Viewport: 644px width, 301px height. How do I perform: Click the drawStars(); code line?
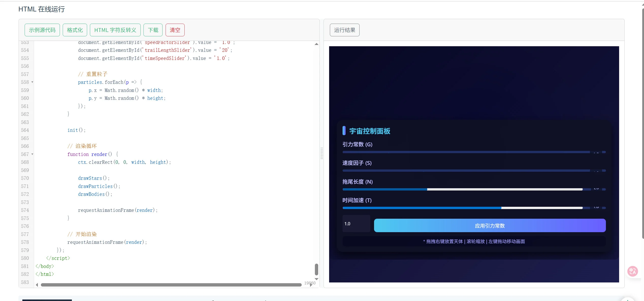pos(94,178)
